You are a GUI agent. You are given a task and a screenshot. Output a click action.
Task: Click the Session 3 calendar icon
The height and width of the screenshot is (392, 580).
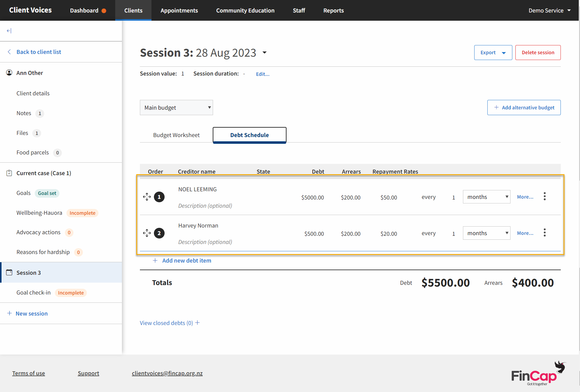click(x=9, y=272)
